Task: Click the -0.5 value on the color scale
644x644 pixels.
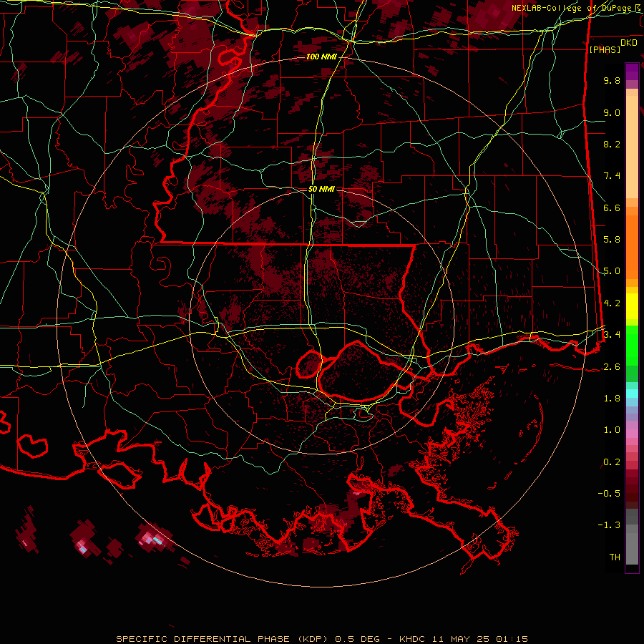Action: [609, 494]
